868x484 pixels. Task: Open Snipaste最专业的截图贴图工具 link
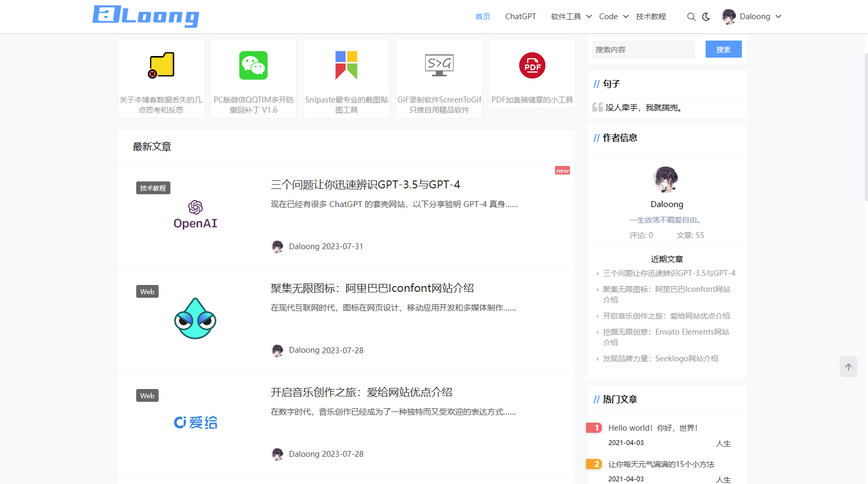tap(346, 105)
